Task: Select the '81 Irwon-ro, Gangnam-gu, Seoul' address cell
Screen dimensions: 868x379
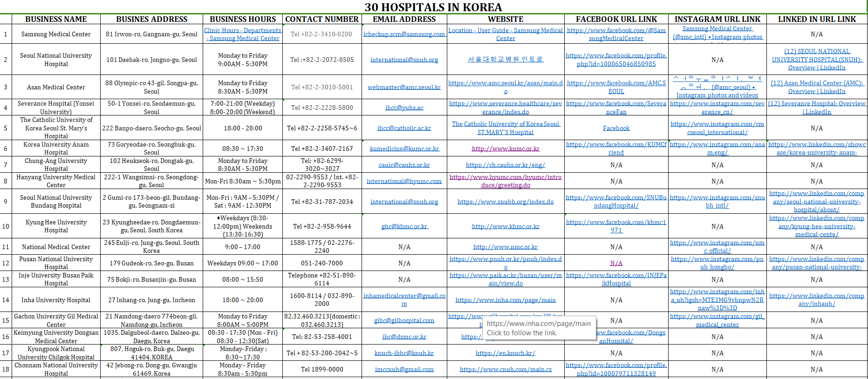Action: (x=151, y=34)
